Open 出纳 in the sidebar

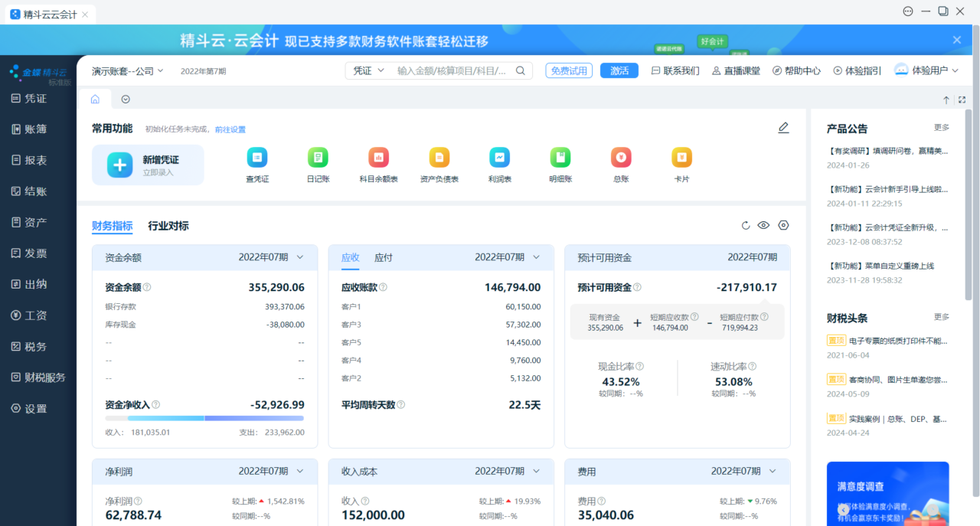29,284
